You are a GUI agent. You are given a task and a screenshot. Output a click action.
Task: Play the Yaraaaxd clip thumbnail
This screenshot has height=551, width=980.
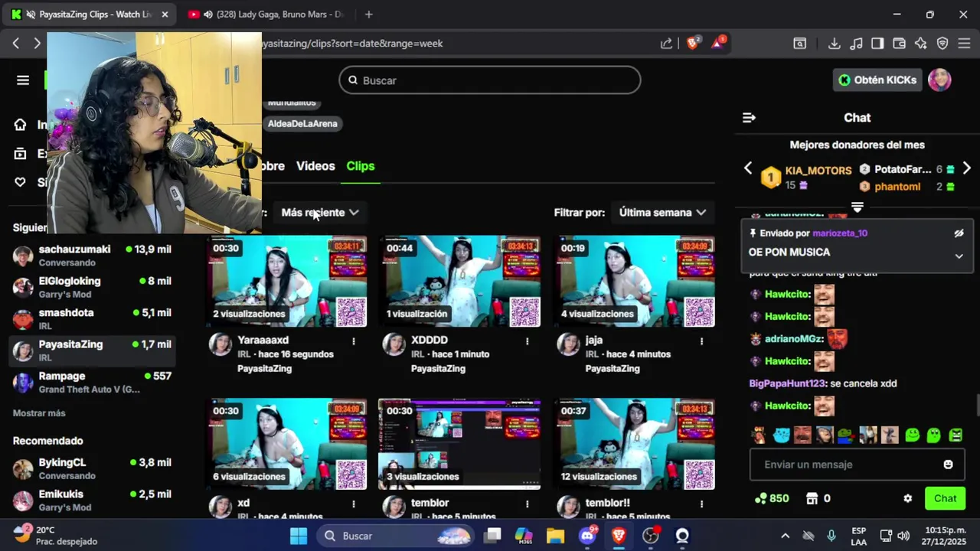click(286, 282)
